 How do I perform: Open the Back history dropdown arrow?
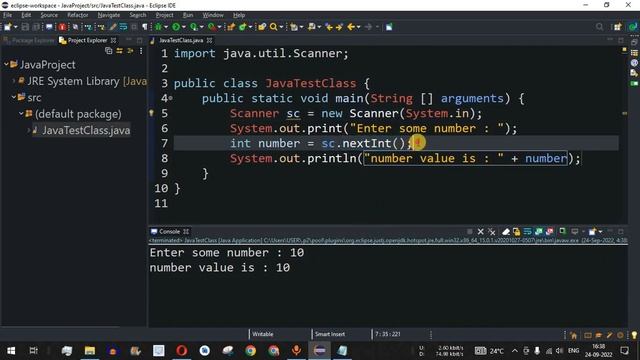[359, 27]
